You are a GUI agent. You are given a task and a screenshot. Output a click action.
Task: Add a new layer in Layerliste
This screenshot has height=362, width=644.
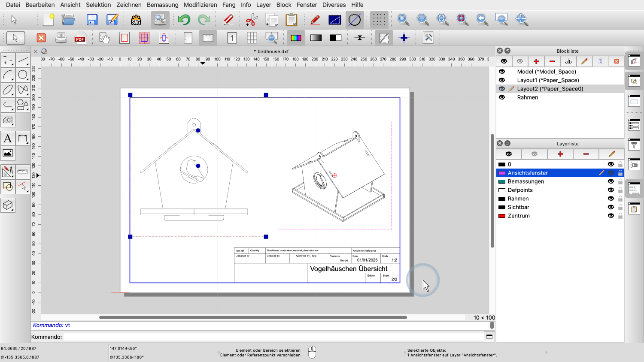pos(560,154)
